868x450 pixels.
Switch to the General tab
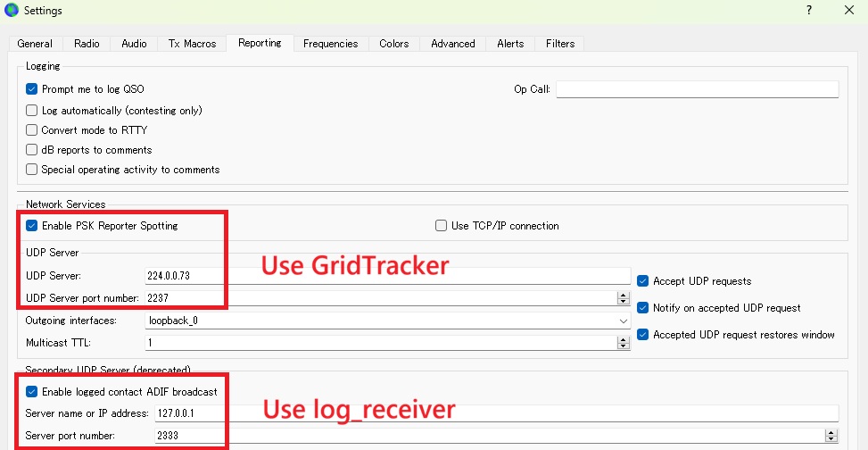35,44
